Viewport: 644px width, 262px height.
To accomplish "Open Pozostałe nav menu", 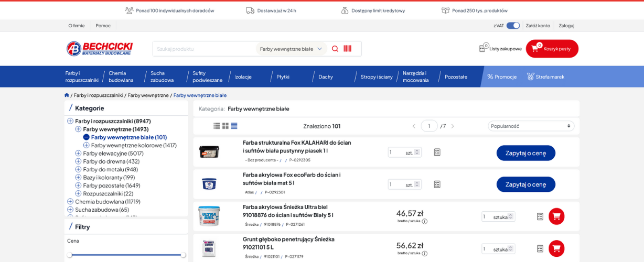I will point(456,77).
